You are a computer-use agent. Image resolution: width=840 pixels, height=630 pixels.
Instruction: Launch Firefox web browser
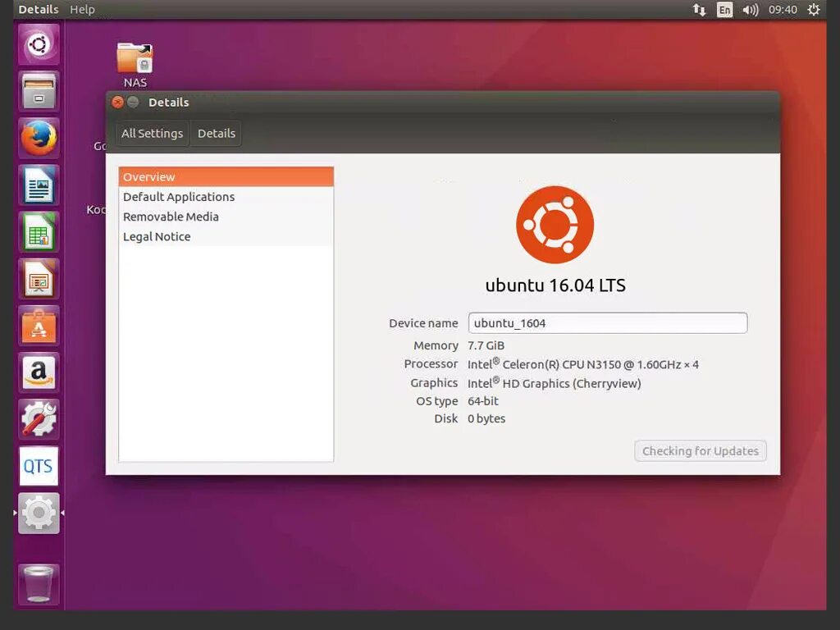(39, 138)
